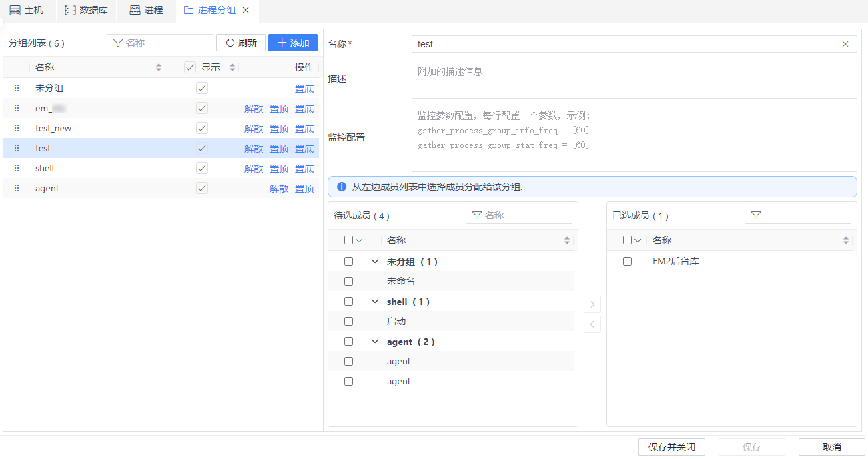Collapse the 未分组 ( 1 ) tree node

coord(375,262)
